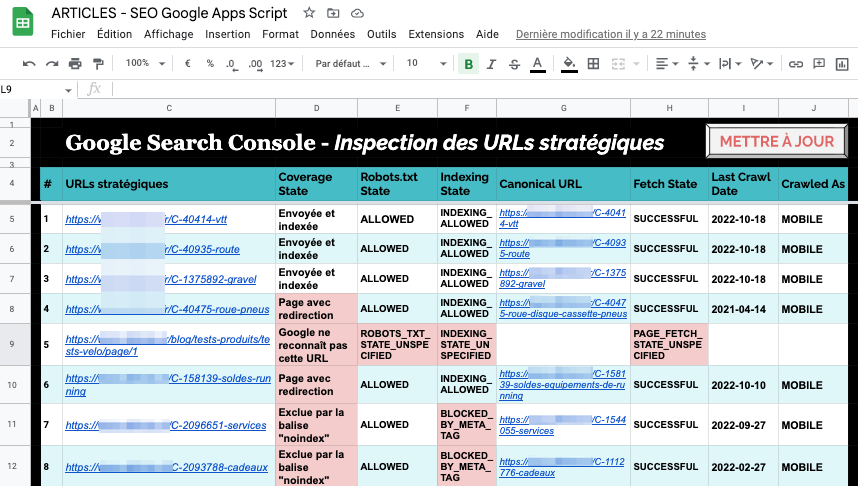Activate the paint format tool
Screen dimensions: 858x486
coord(98,64)
